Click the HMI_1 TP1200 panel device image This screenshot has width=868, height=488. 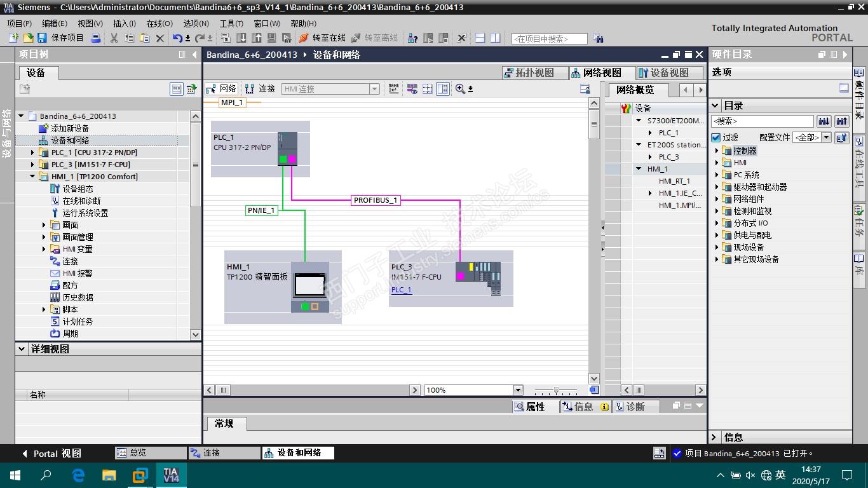tap(309, 287)
